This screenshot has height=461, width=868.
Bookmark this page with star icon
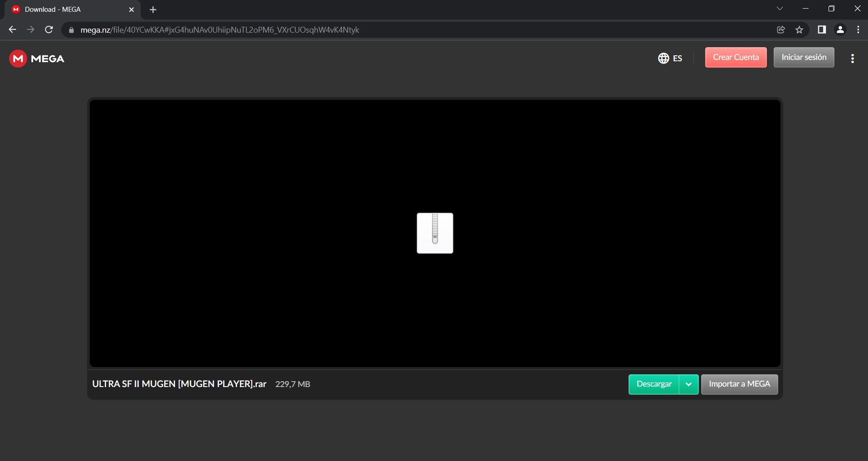point(799,30)
